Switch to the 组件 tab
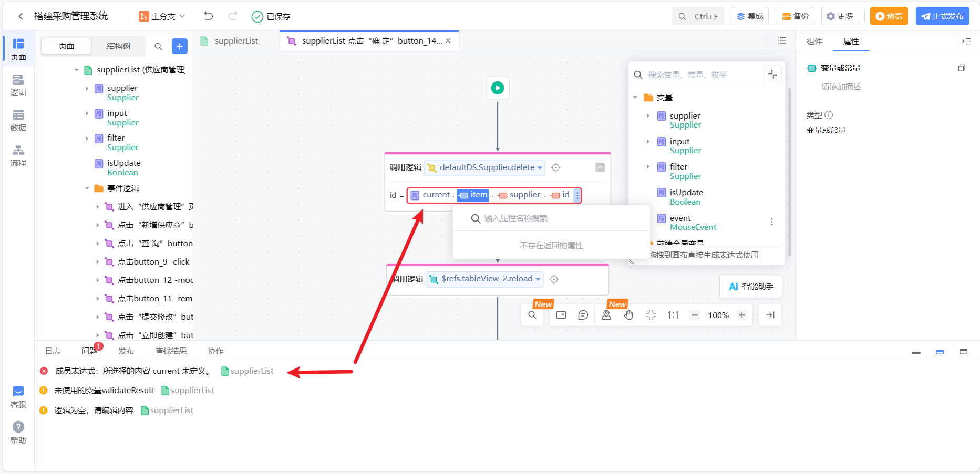 [814, 41]
